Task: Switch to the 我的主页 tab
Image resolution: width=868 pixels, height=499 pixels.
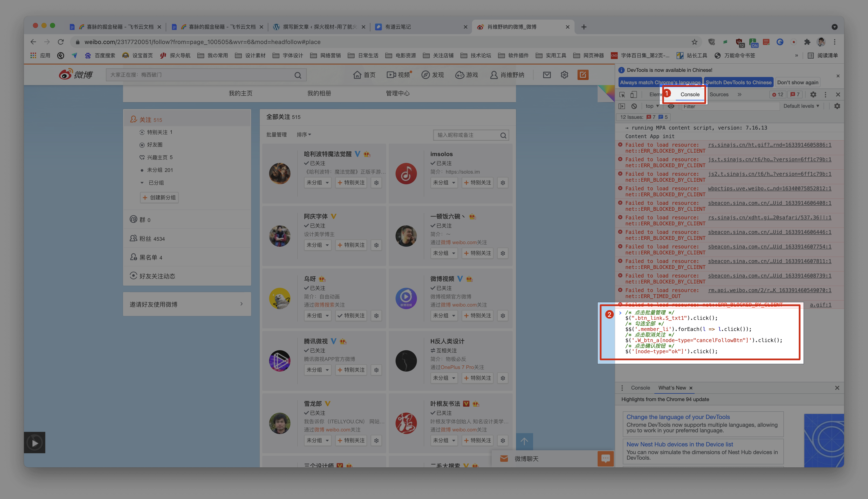Action: coord(241,93)
